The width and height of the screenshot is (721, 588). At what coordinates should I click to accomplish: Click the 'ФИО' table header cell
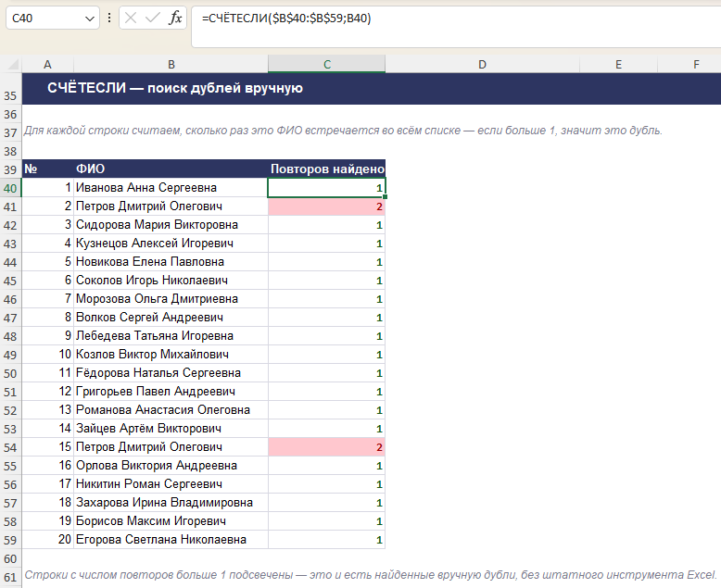click(171, 169)
